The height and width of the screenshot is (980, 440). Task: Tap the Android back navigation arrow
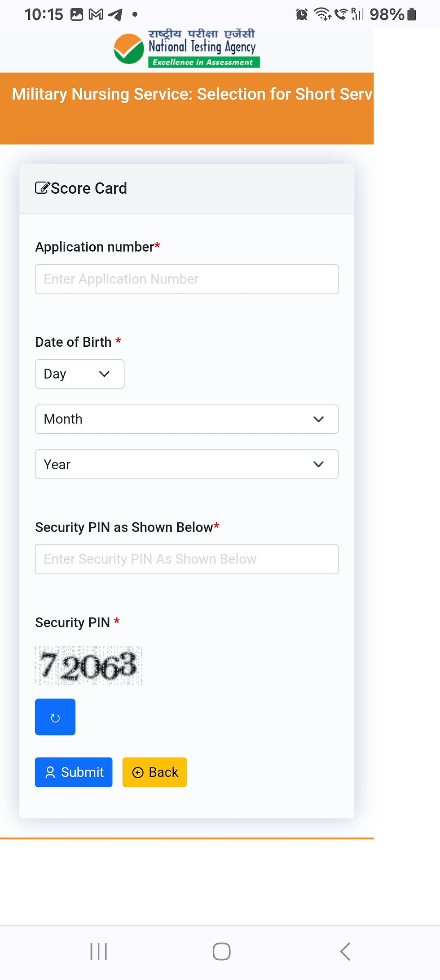click(345, 951)
